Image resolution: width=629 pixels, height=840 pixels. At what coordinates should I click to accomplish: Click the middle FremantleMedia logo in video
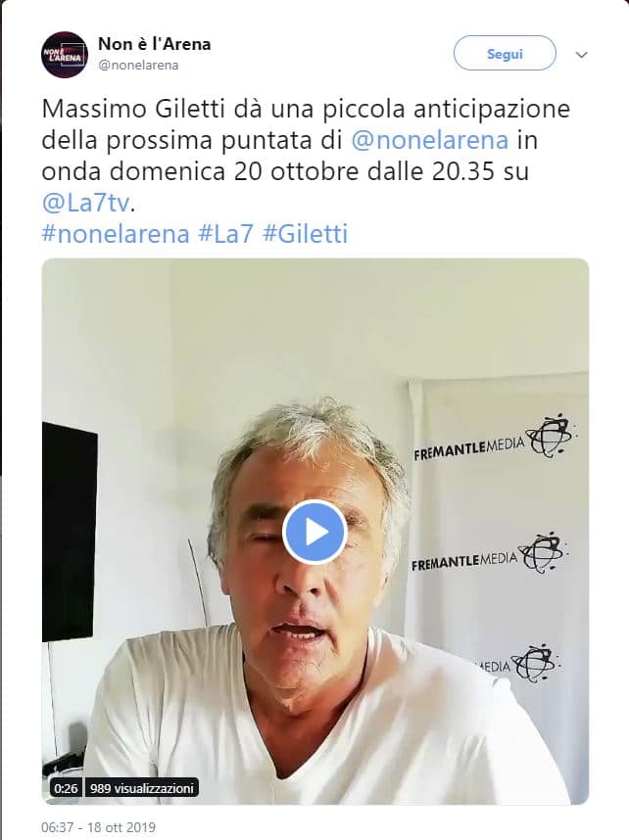489,555
